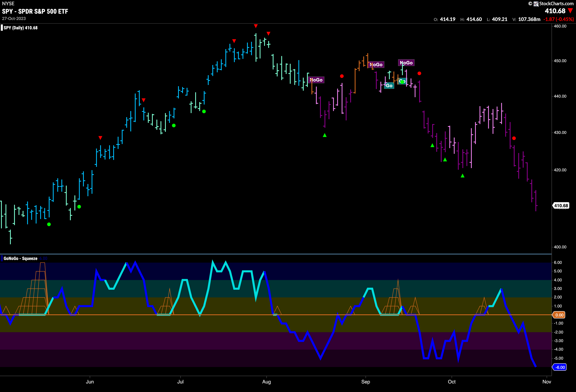Click the highest red triangle at July peak
Image resolution: width=576 pixels, height=392 pixels.
click(256, 26)
